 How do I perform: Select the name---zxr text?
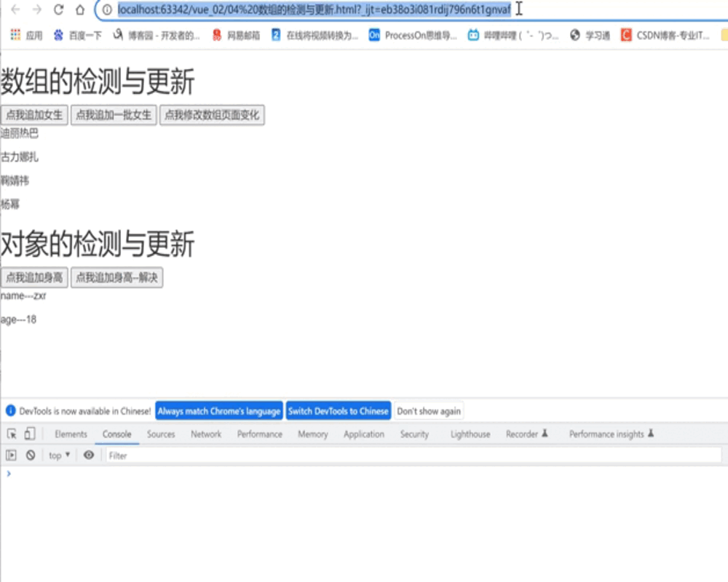click(x=23, y=296)
